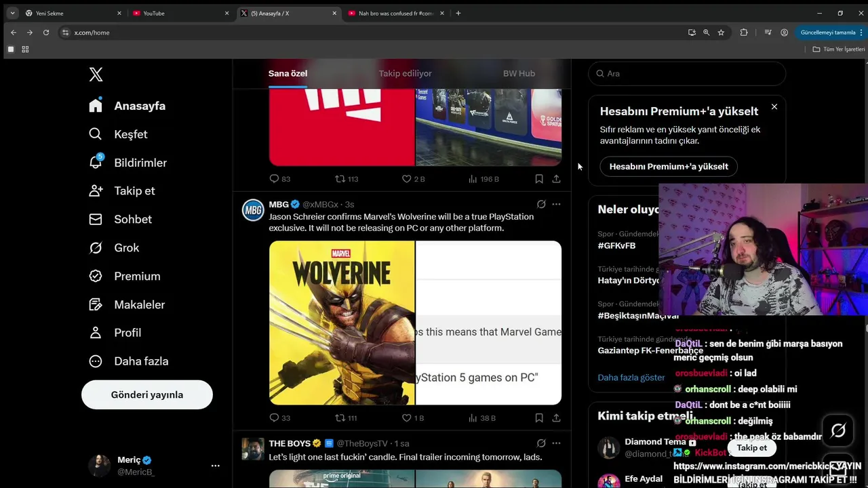868x488 pixels.
Task: Open the Wolverine cover image
Action: point(342,323)
